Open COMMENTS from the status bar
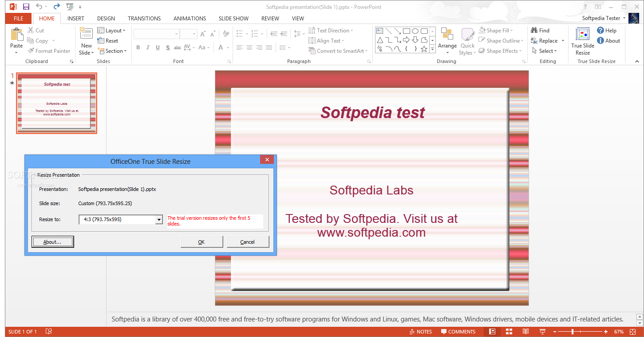644x337 pixels. [458, 332]
